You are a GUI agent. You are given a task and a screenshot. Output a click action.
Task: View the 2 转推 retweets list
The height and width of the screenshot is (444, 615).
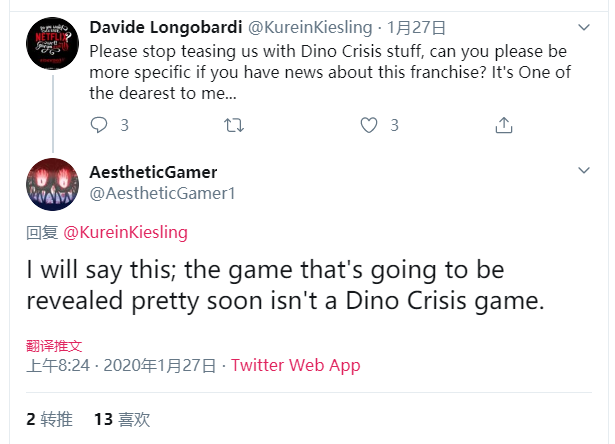click(x=50, y=419)
